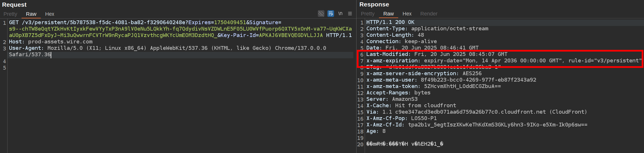Toggle the \n show newlines button
644x153 pixels.
coord(340,14)
